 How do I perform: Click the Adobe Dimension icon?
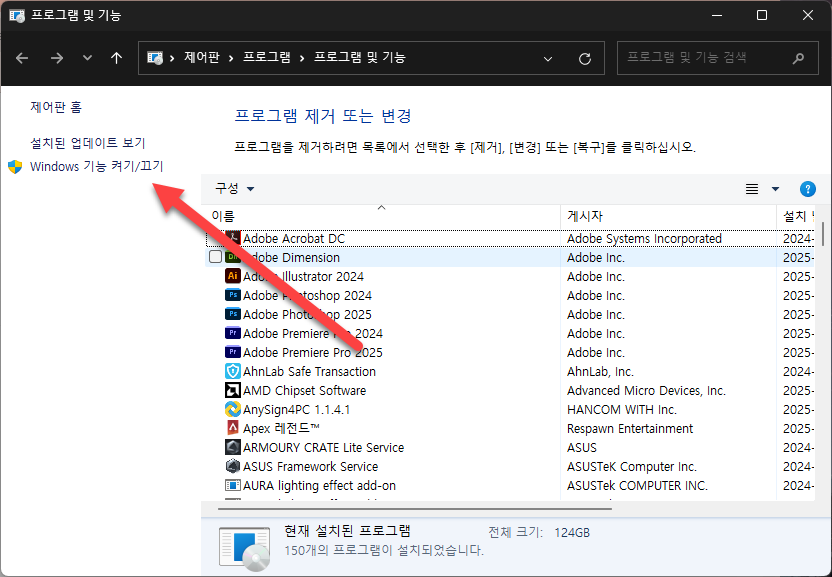click(232, 257)
